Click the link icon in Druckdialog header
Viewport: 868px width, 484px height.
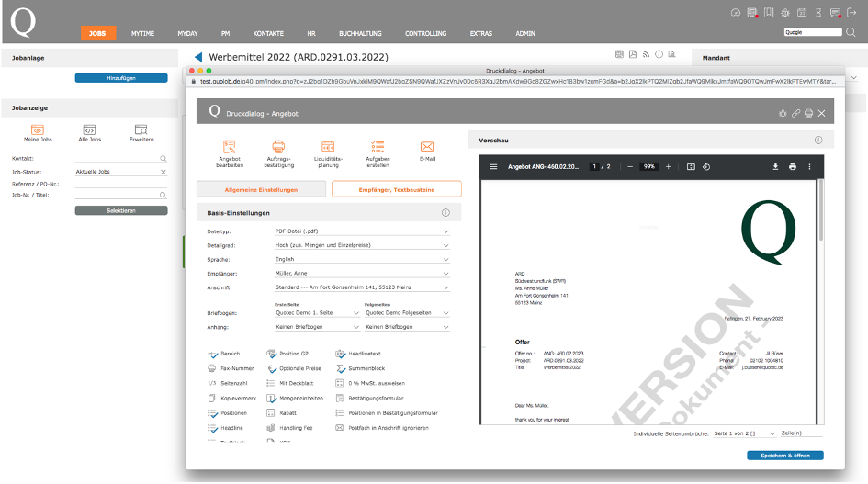coord(795,113)
